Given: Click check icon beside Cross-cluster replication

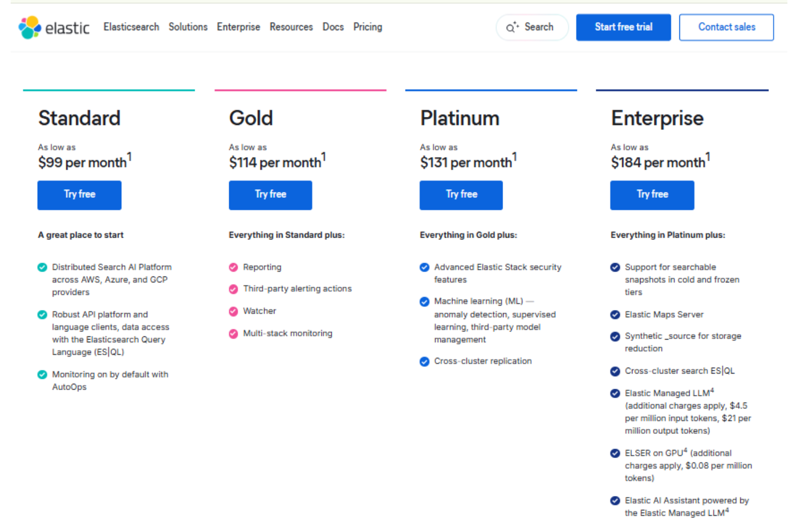Looking at the screenshot, I should click(x=424, y=362).
